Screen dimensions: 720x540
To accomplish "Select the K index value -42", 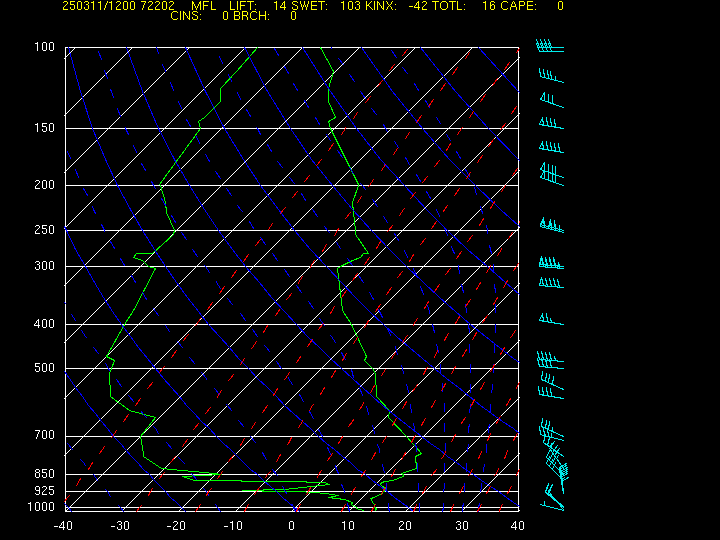I will (x=418, y=6).
